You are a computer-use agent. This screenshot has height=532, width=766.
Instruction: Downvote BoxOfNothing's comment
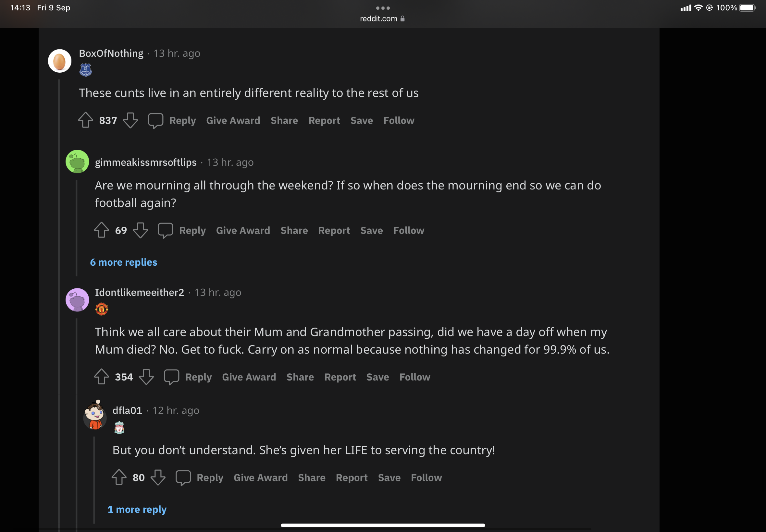(x=130, y=120)
